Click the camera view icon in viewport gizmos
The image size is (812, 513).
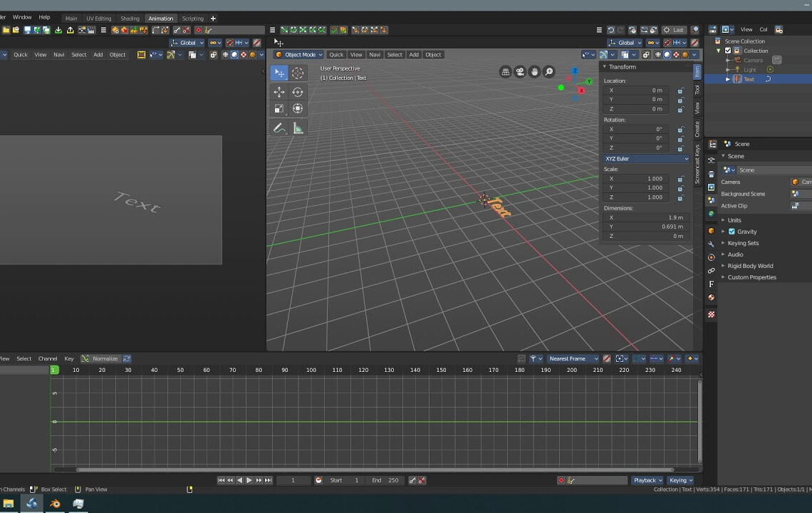(x=519, y=71)
